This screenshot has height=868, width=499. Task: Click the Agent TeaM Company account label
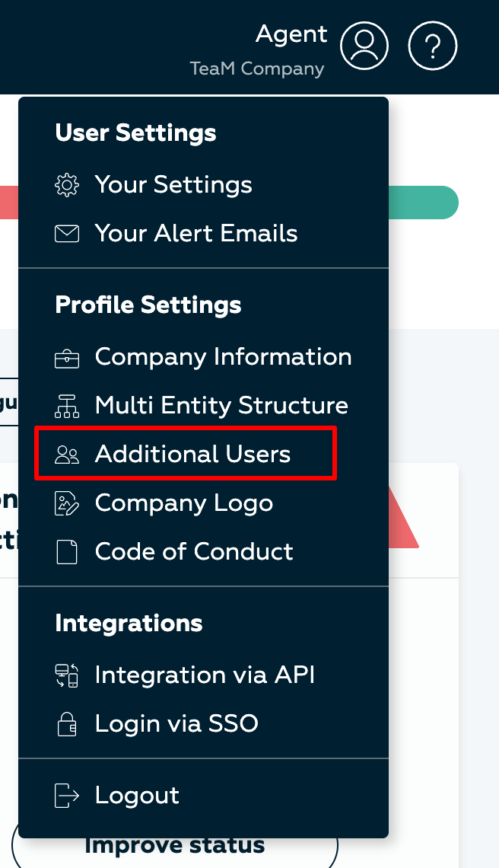tap(258, 49)
